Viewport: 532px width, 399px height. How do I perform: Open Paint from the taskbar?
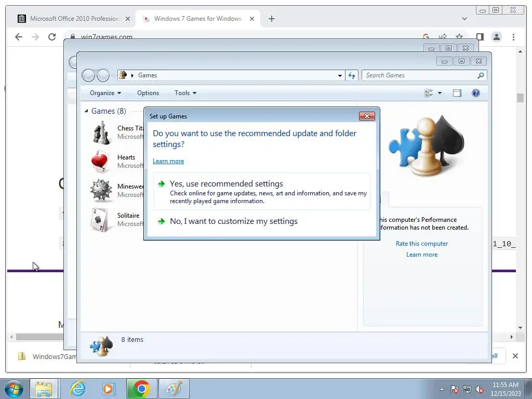coord(174,389)
